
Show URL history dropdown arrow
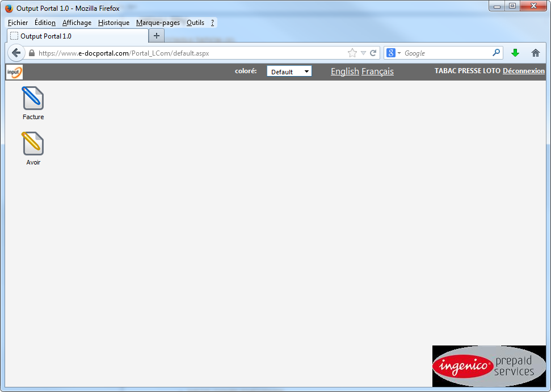pos(363,53)
